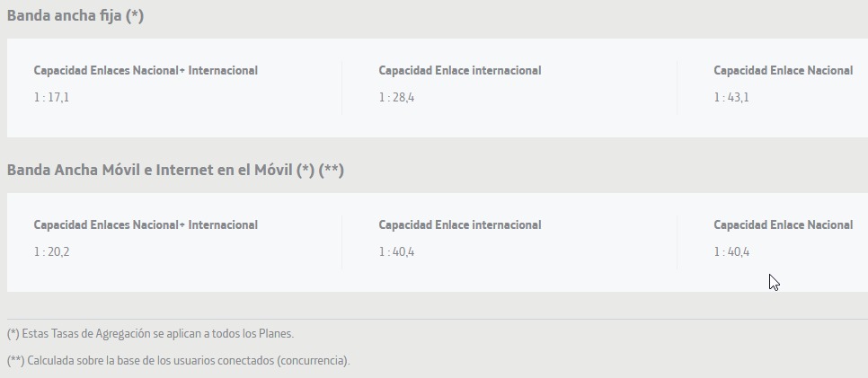Click the value '1 : 17,1'
The width and height of the screenshot is (868, 378).
[x=51, y=98]
